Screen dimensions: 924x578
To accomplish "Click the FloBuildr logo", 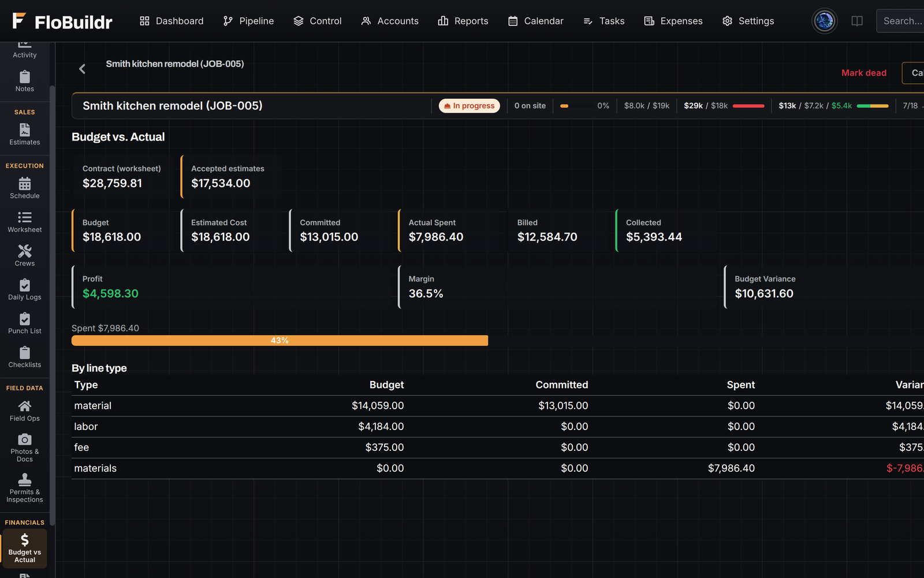I will [62, 21].
